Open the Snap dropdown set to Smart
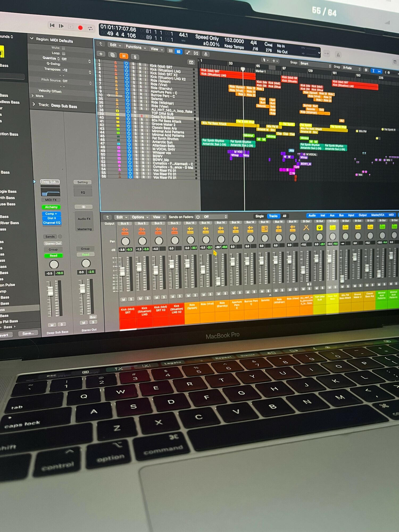 [x=315, y=64]
